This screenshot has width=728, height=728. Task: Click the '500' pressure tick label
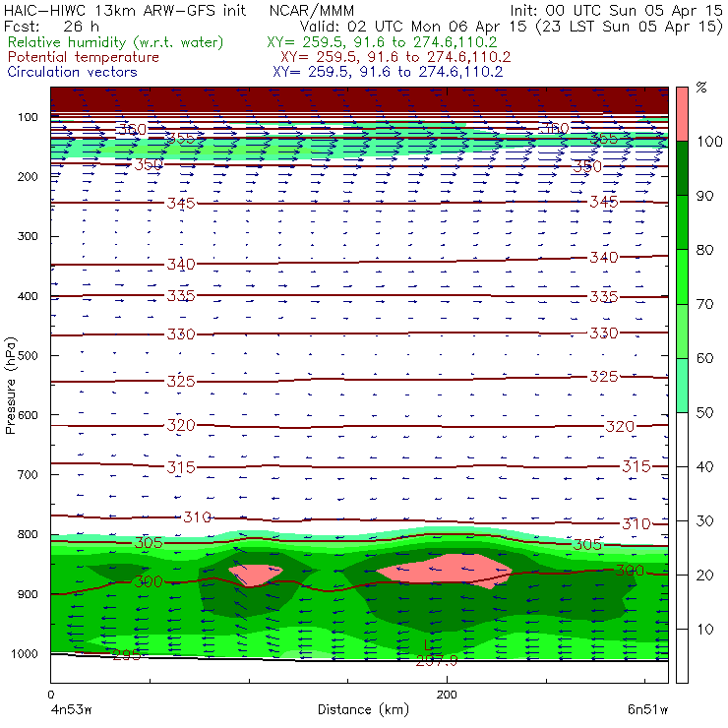29,356
